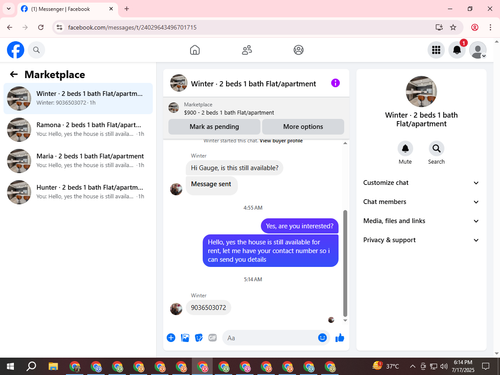Open Ramona's conversation in the list
Screen dimensions: 500x375
click(78, 129)
